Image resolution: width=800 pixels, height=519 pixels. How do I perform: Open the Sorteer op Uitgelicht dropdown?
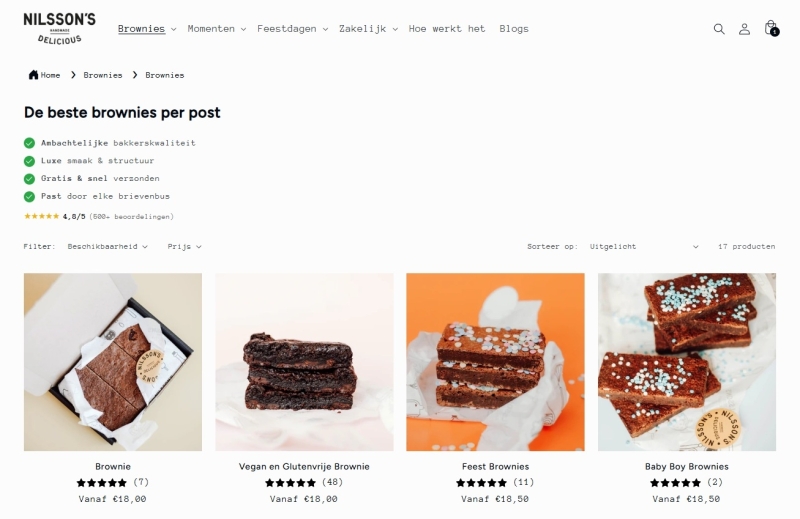(x=644, y=246)
